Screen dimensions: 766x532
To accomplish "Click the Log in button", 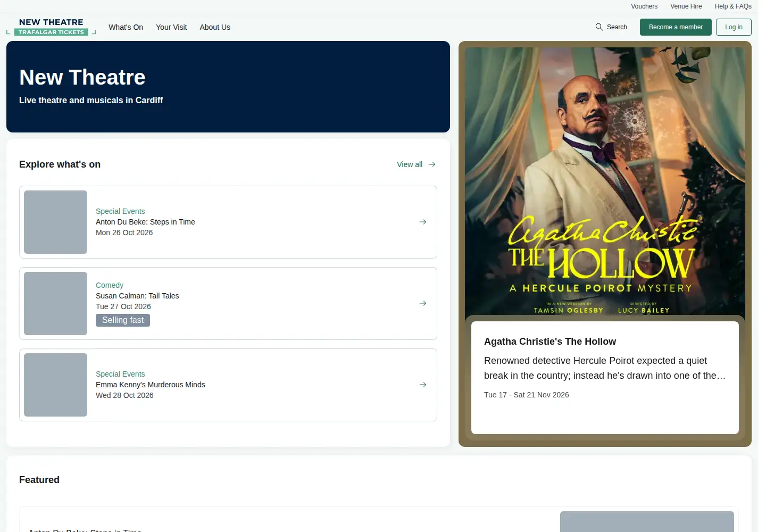I will 734,27.
